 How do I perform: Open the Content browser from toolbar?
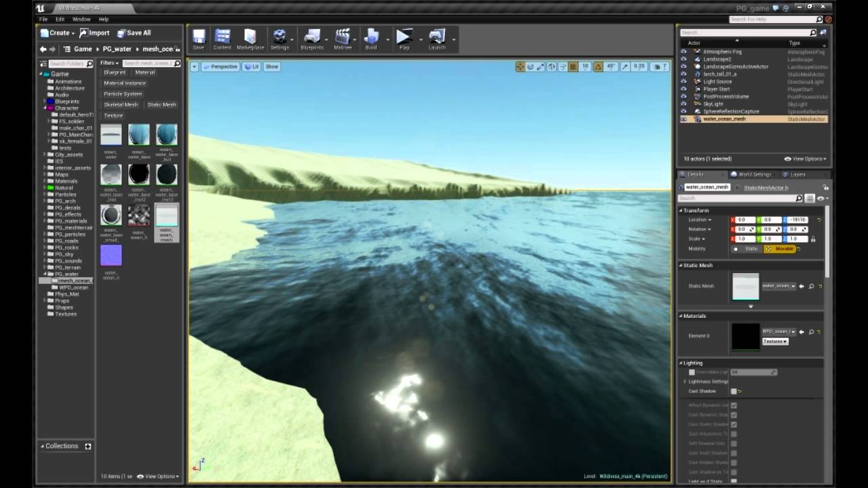click(222, 38)
